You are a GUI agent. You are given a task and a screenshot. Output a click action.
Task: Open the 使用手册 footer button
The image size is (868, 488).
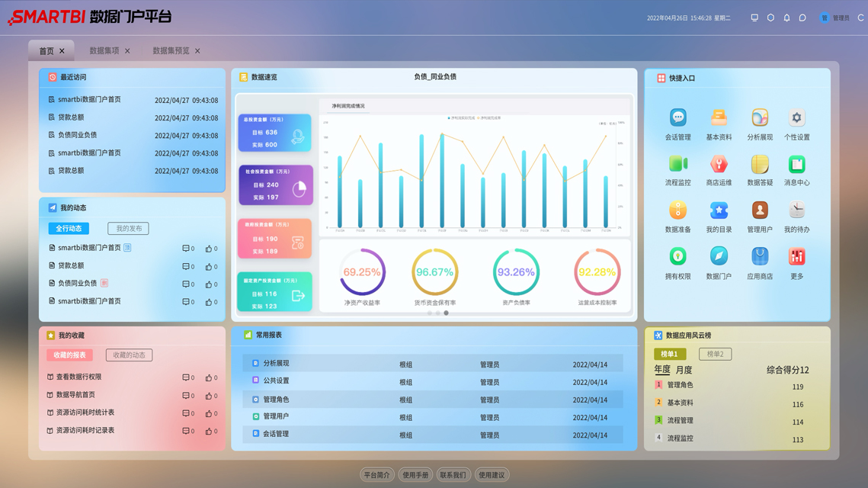click(415, 475)
